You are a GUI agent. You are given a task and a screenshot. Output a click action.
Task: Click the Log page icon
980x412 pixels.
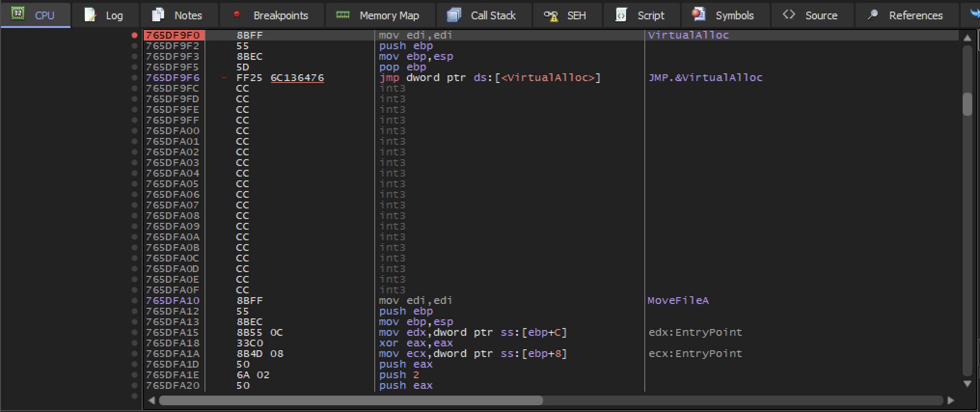click(x=90, y=14)
